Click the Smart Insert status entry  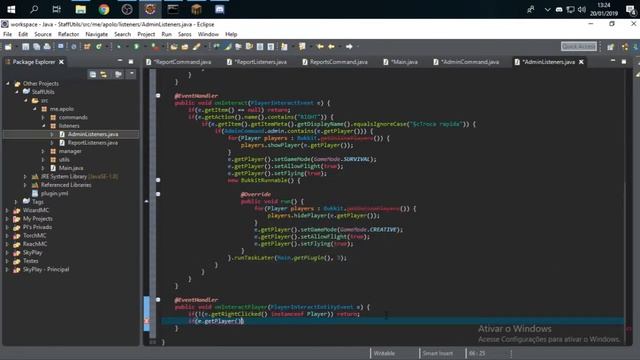pos(438,353)
